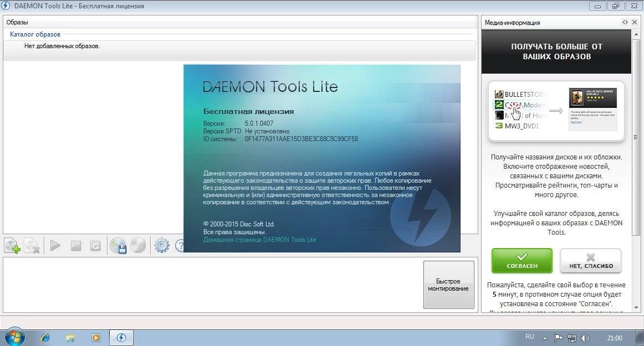Click the Show desktop strip in the taskbar
The width and height of the screenshot is (644, 346).
tap(641, 338)
